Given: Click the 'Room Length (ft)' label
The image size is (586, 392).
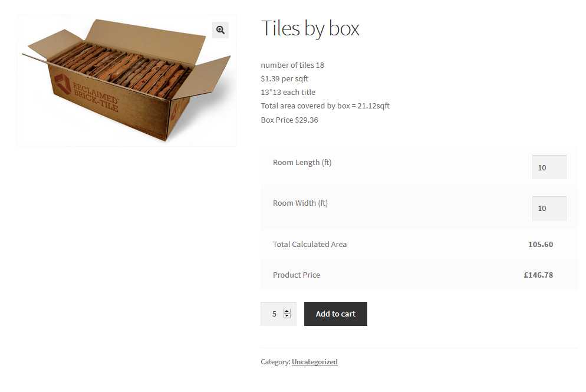Looking at the screenshot, I should 302,163.
